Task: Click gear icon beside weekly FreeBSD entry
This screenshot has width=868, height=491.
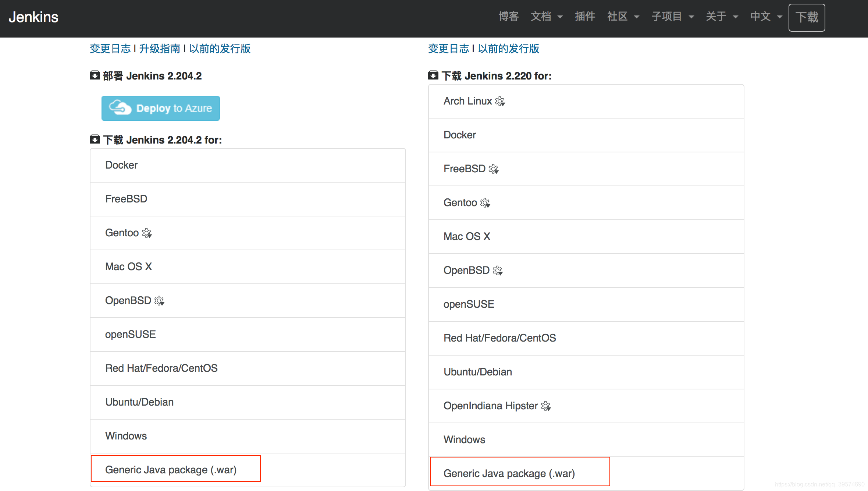Action: (494, 169)
